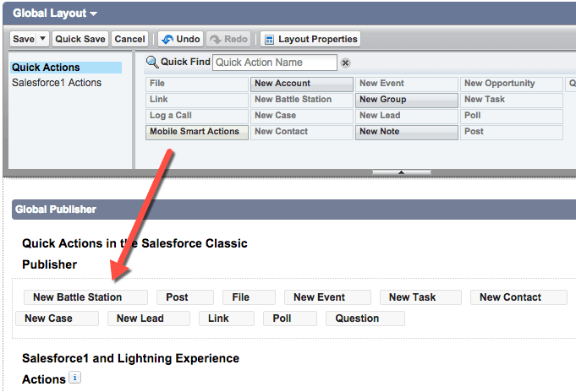The image size is (576, 392).
Task: Select the Poll palette item
Action: click(x=512, y=116)
